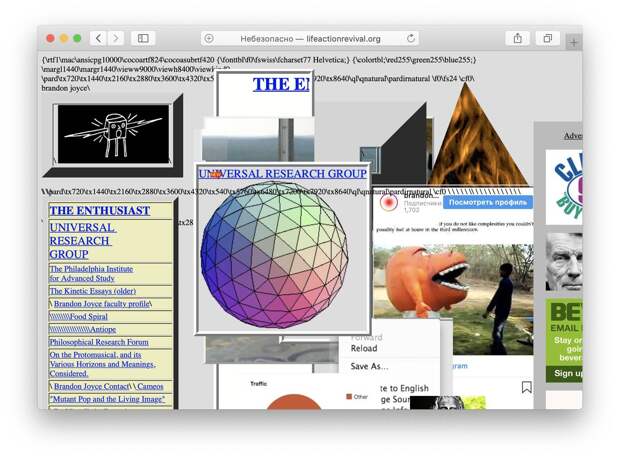The image size is (620, 459).
Task: Open On the Protomusical link
Action: pos(102,364)
